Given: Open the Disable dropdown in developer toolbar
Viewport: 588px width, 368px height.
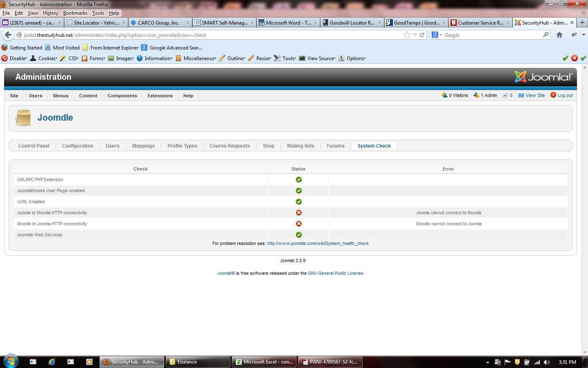Looking at the screenshot, I should [x=15, y=58].
